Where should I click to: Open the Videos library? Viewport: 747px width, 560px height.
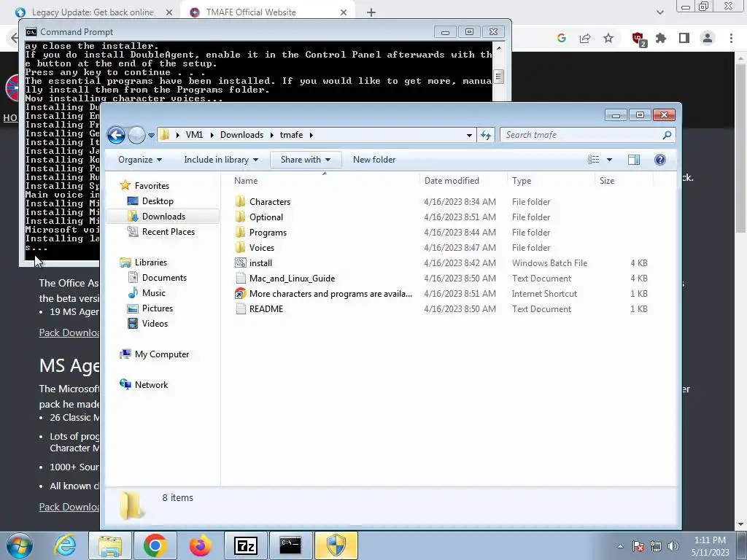(x=155, y=323)
